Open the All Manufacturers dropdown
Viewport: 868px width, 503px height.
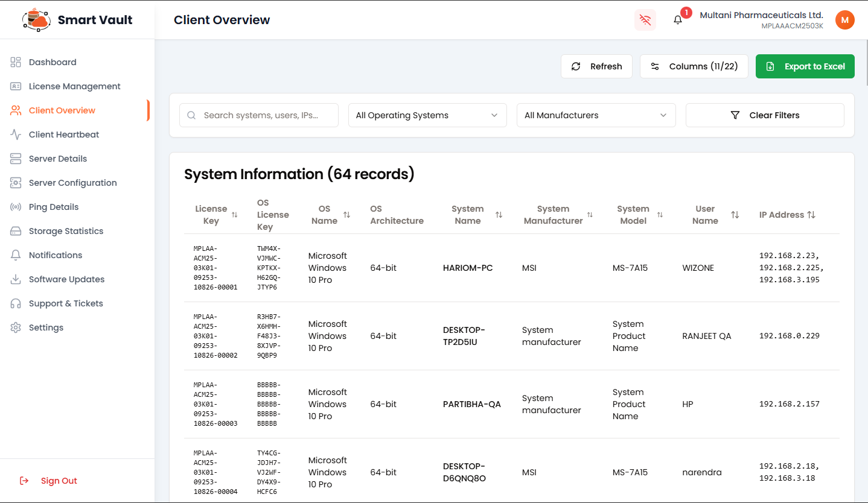(596, 115)
